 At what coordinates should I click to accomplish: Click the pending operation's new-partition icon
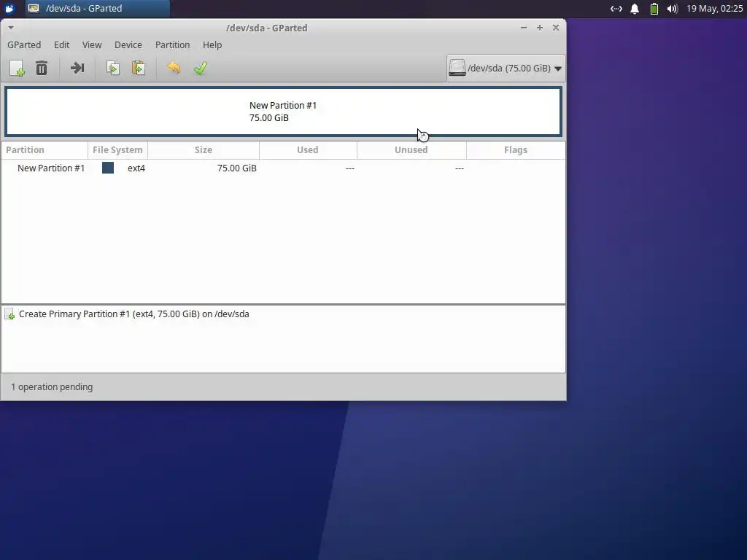coord(9,314)
